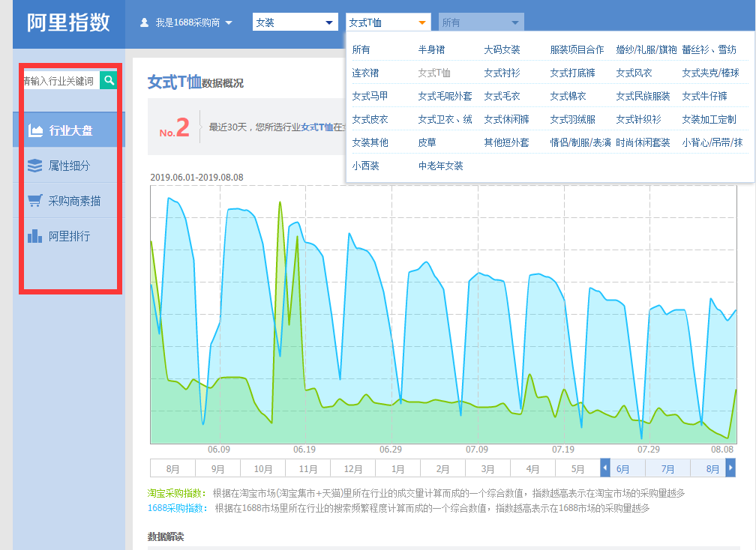Click the 11月 segment on timeline
The width and height of the screenshot is (756, 550).
click(x=307, y=468)
